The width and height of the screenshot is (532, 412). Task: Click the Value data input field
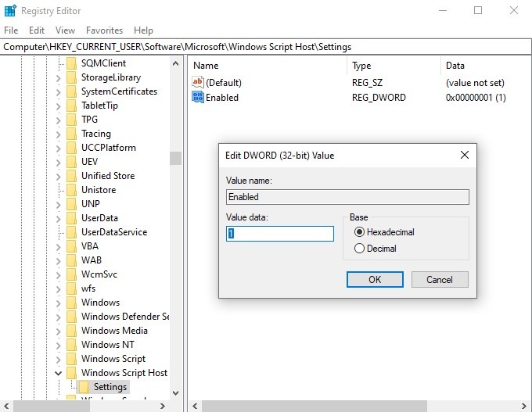(280, 234)
